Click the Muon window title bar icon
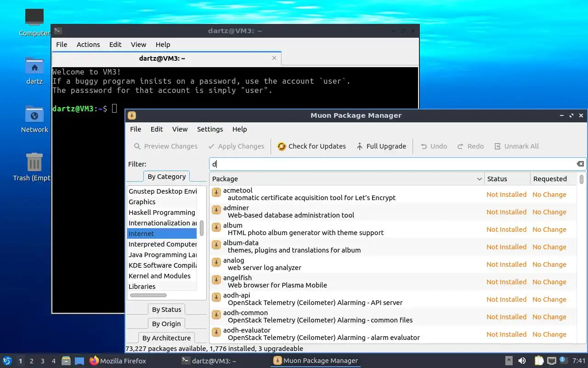588x368 pixels. point(132,115)
